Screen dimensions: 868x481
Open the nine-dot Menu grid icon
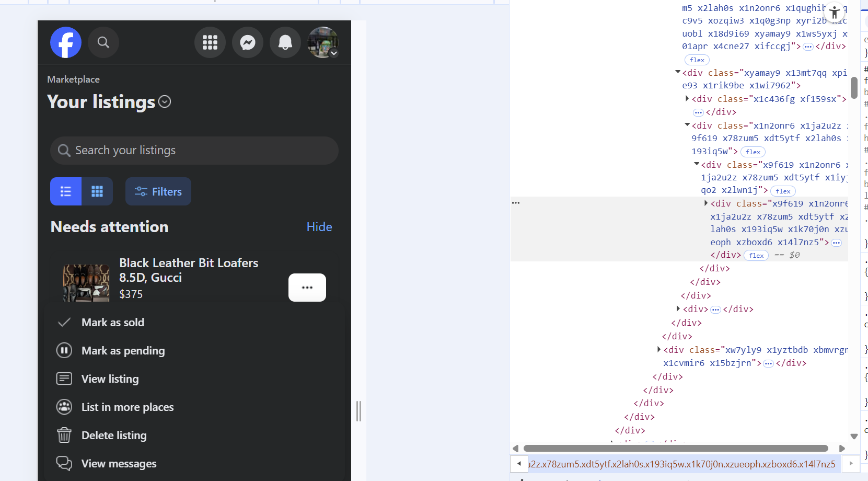210,42
